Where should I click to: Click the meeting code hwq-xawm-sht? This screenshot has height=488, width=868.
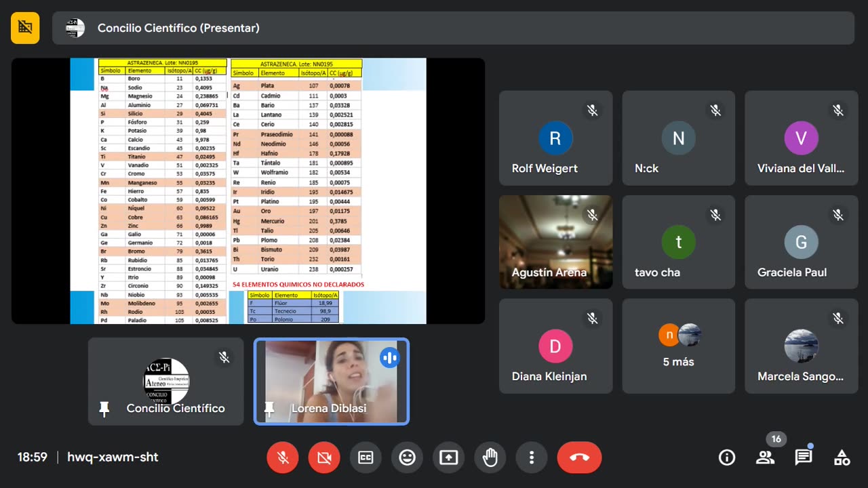point(113,457)
